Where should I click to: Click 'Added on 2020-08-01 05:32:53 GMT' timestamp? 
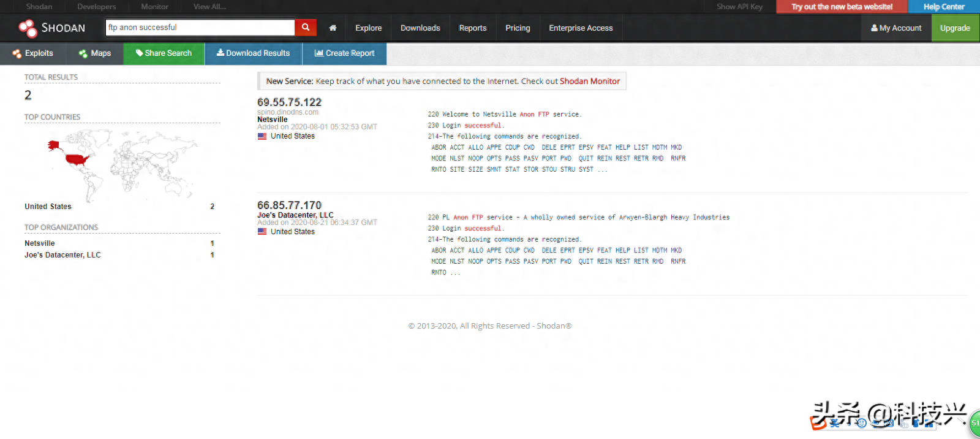tap(317, 127)
